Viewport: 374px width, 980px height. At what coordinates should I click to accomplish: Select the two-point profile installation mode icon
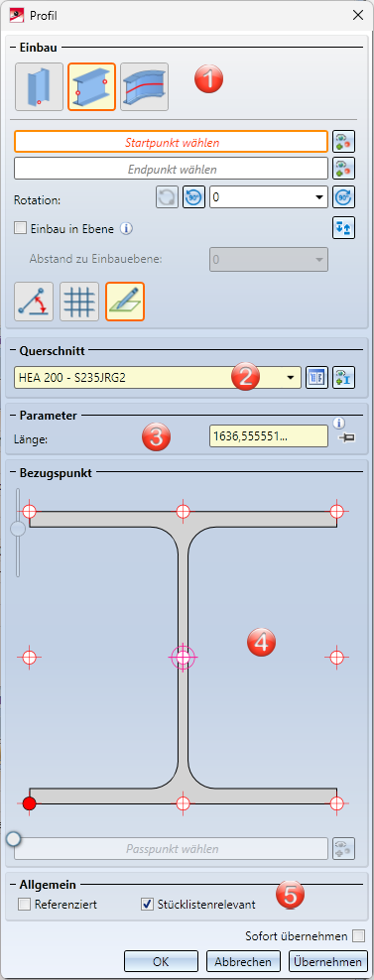point(92,87)
